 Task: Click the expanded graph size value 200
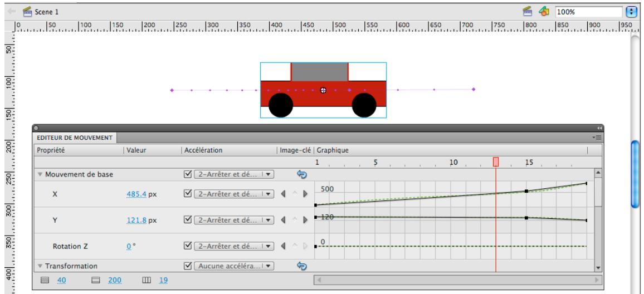[x=115, y=281]
